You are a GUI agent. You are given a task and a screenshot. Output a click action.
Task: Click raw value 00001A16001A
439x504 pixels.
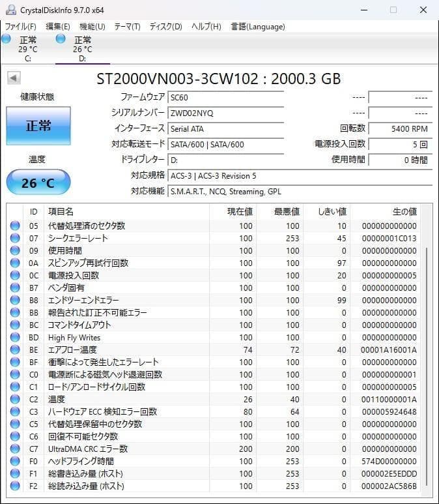[389, 349]
